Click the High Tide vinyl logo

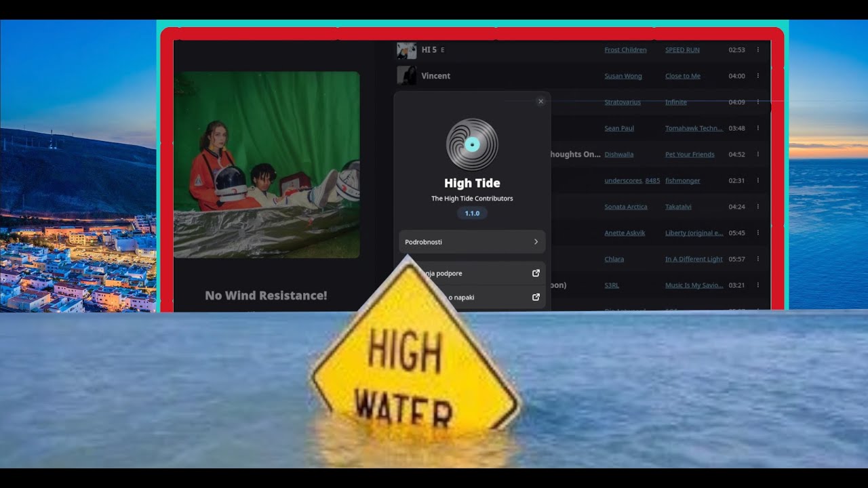[x=472, y=144]
